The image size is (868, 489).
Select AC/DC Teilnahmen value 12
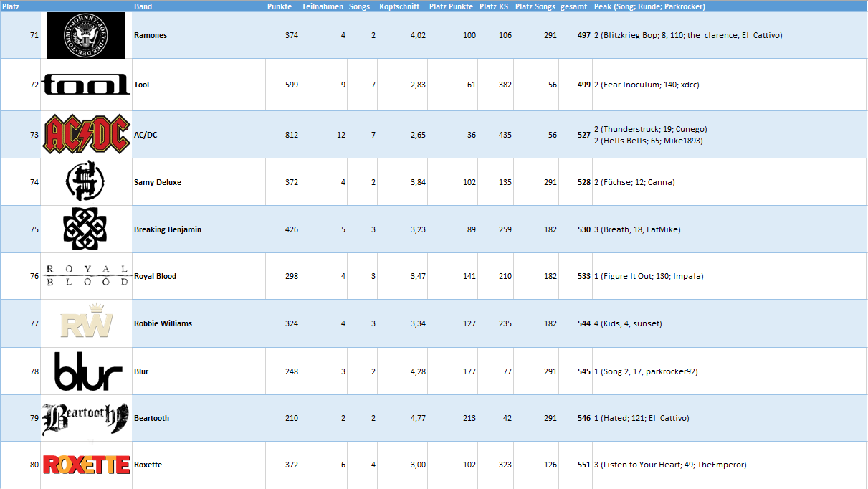[341, 135]
